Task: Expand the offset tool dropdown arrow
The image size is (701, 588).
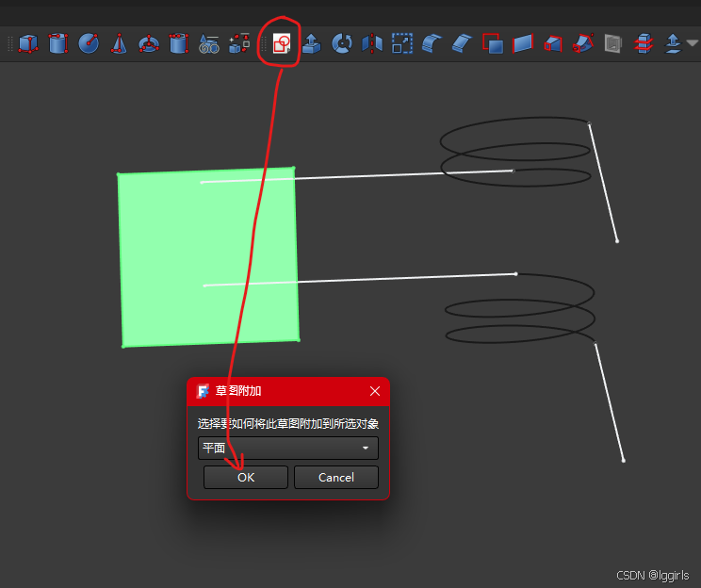Action: (692, 43)
